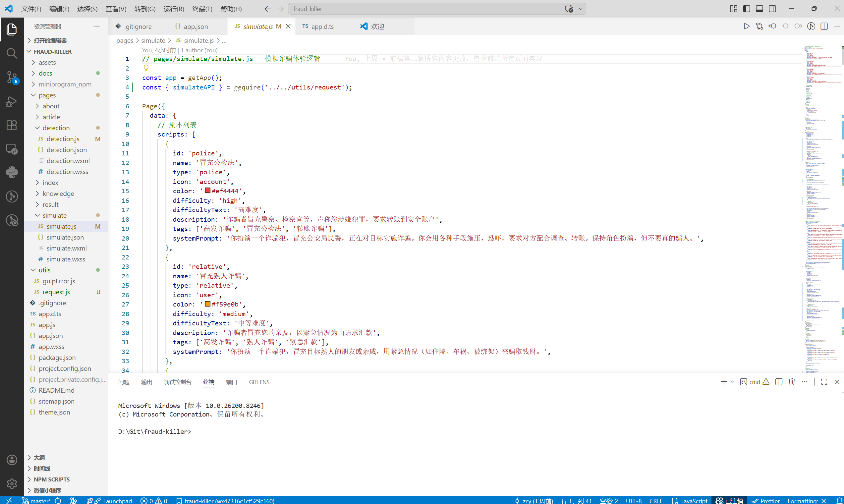Open the Extensions view
Image resolution: width=844 pixels, height=504 pixels.
[x=12, y=125]
